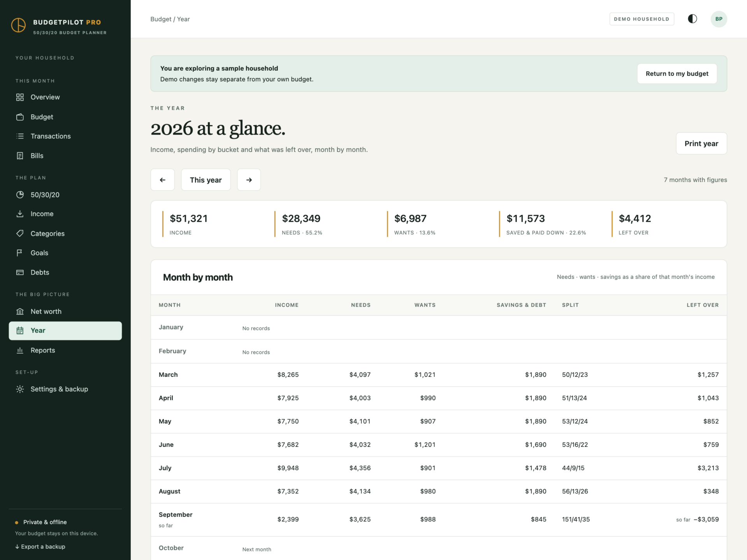Click the BudgetPilot Pro logo icon
Viewport: 747px width, 560px height.
[18, 25]
